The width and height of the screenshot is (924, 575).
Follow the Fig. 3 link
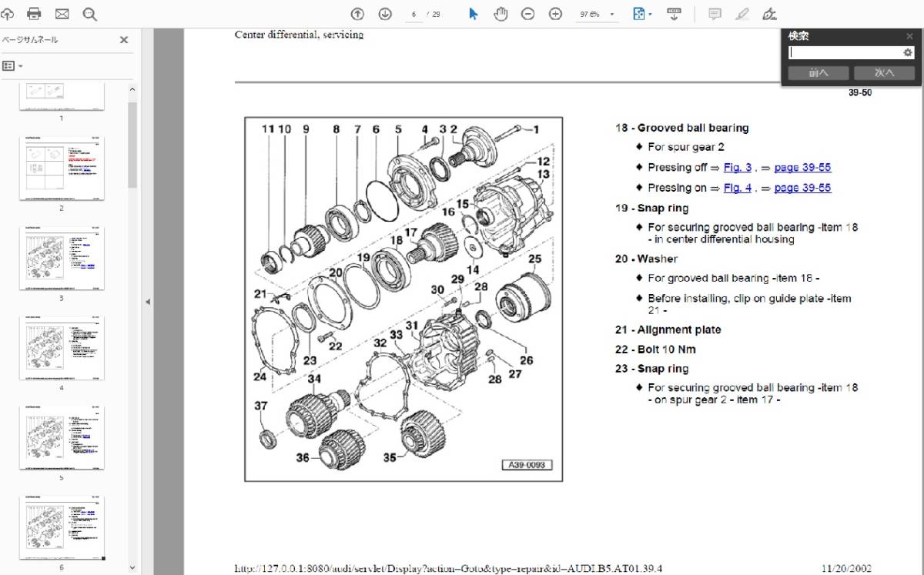click(737, 167)
